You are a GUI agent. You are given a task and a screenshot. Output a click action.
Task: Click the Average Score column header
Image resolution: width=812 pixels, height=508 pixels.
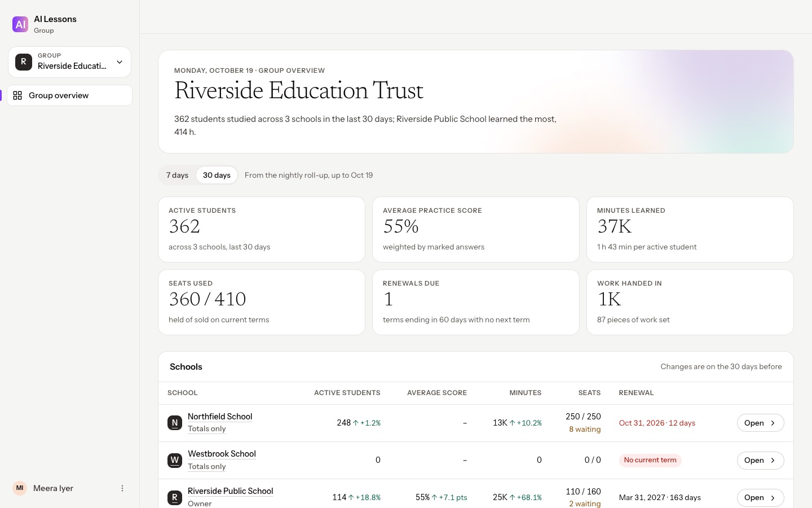pyautogui.click(x=437, y=393)
